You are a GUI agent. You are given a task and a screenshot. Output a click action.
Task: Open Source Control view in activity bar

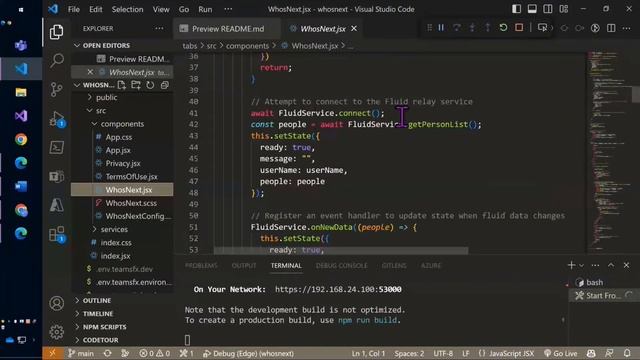click(57, 89)
